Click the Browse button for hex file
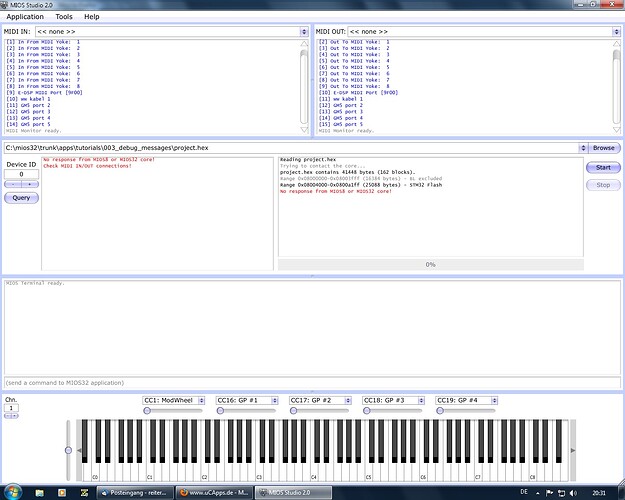 point(603,148)
